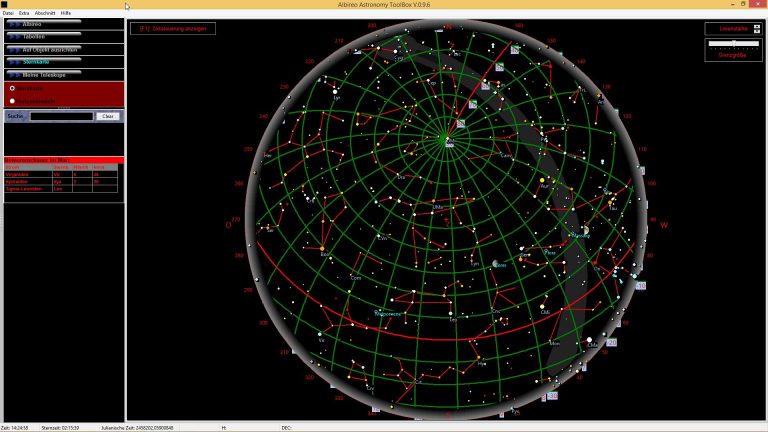Click the application icon in title bar
The image size is (768, 432).
pos(4,4)
